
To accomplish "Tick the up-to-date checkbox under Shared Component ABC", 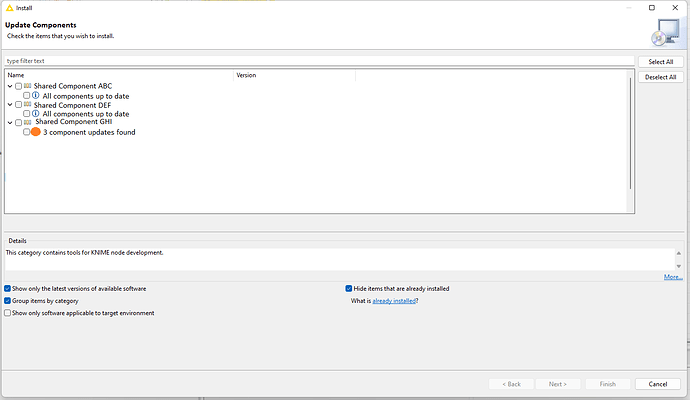I will (26, 95).
